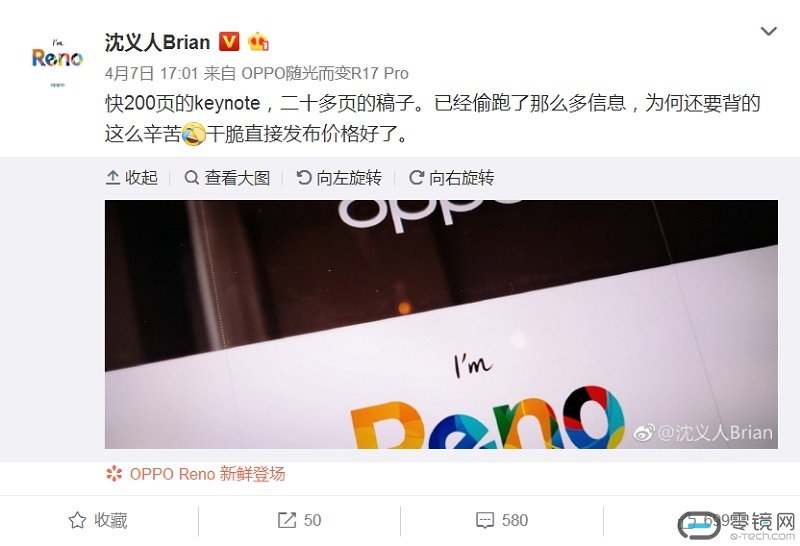Click the expanded OPPO Reno photo
The width and height of the screenshot is (800, 546).
(441, 325)
